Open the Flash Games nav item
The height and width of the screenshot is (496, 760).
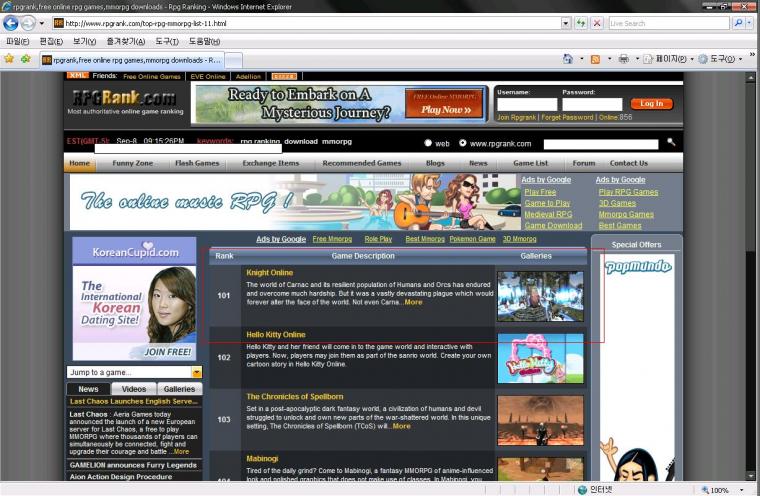click(x=197, y=163)
